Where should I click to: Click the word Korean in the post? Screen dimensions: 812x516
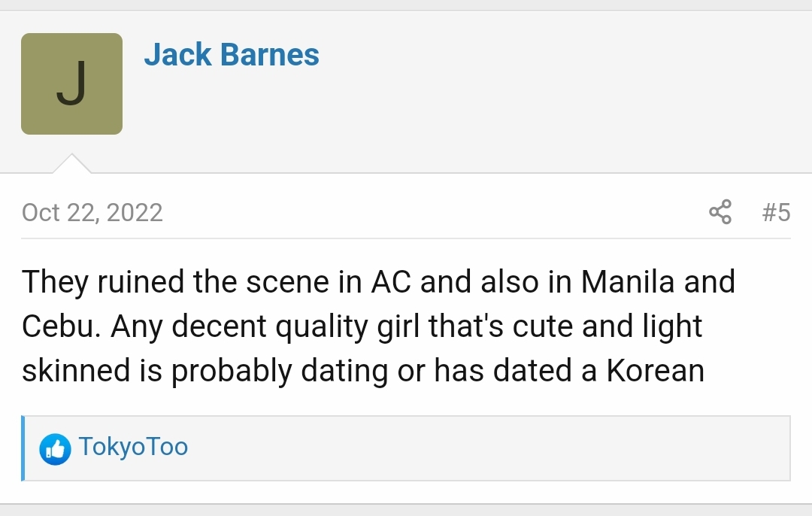tap(656, 371)
